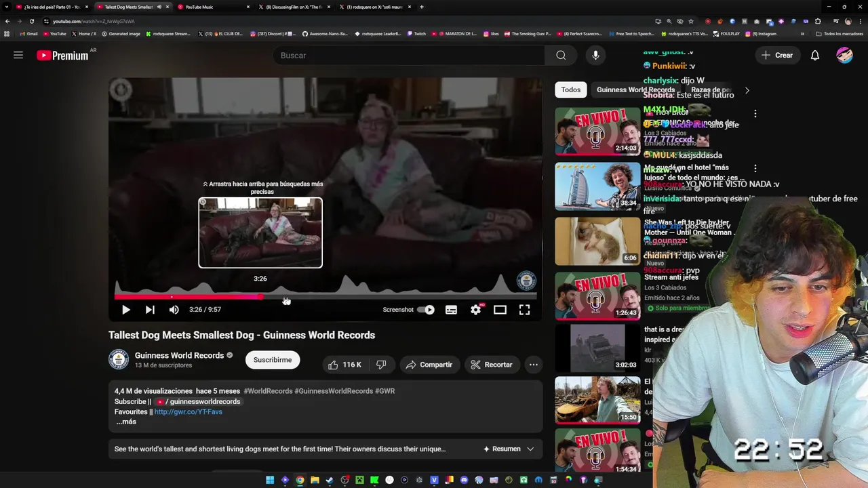Open the Twitch bookmark
868x488 pixels.
(x=417, y=34)
